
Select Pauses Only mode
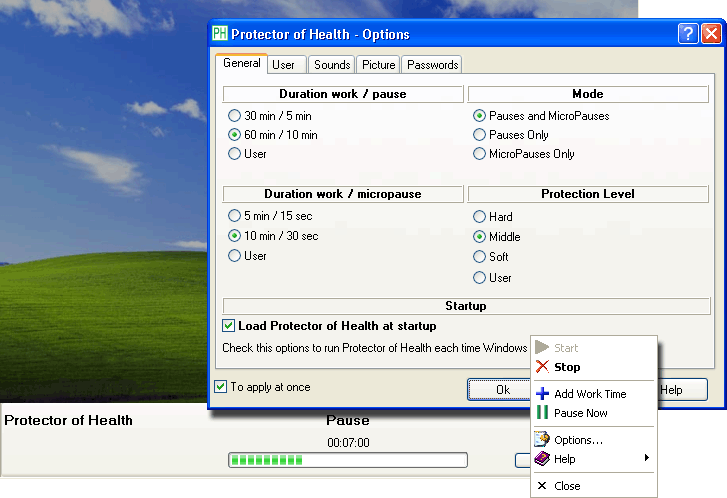(510, 135)
